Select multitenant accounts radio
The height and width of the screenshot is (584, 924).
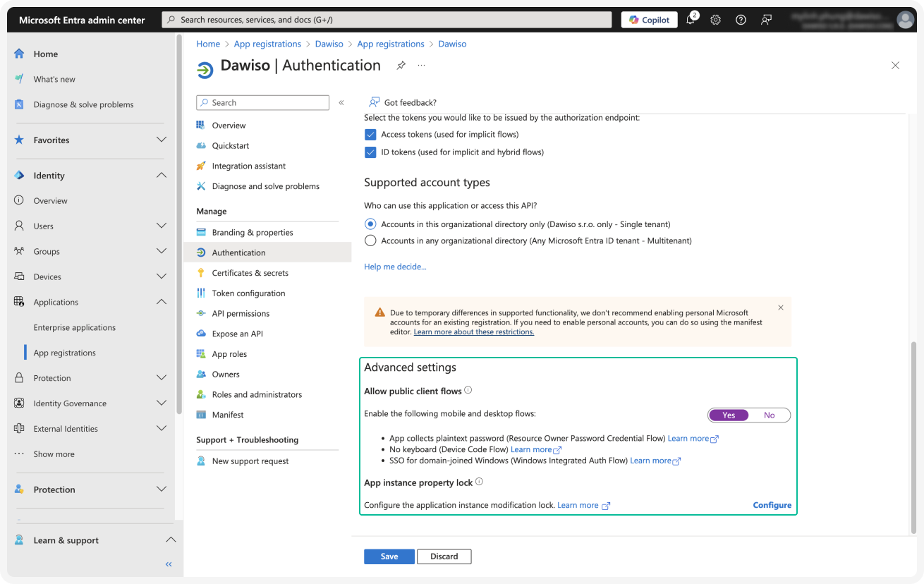[370, 241]
